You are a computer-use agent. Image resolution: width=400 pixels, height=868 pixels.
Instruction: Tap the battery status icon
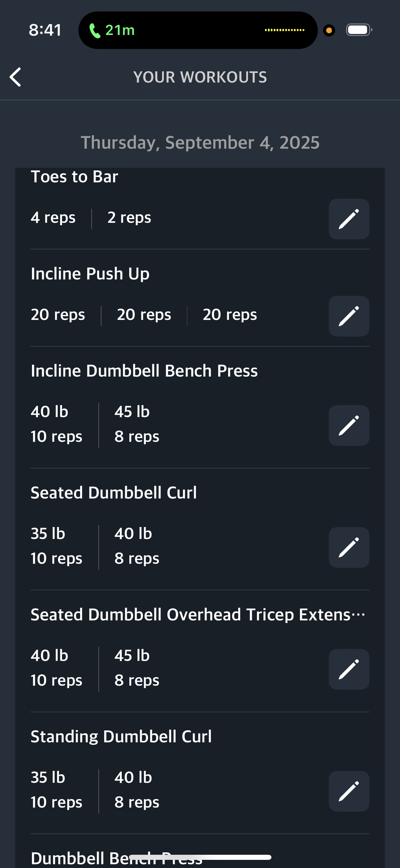[x=359, y=30]
